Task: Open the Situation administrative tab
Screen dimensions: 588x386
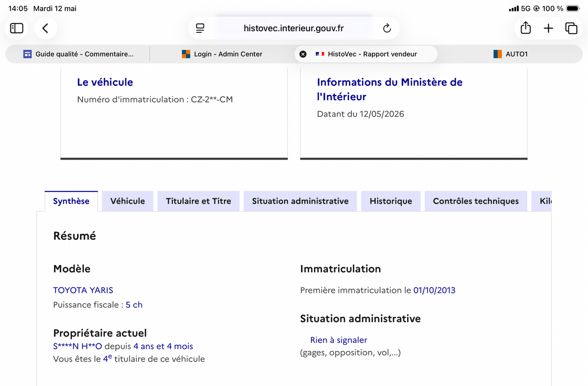Action: [x=300, y=201]
